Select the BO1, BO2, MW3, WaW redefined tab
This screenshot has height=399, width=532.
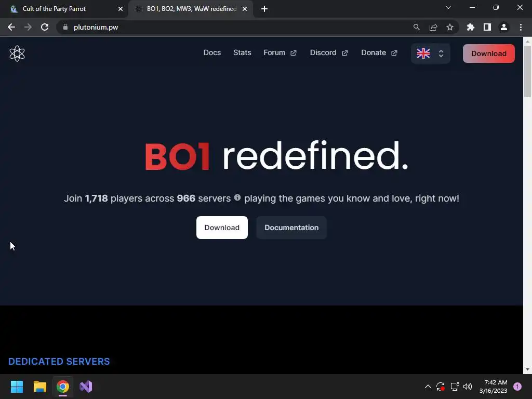point(191,9)
